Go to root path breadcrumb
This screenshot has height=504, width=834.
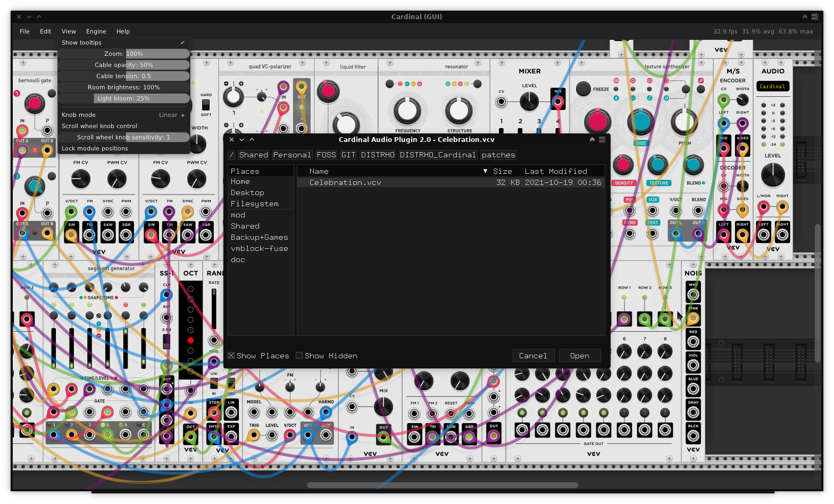click(231, 155)
